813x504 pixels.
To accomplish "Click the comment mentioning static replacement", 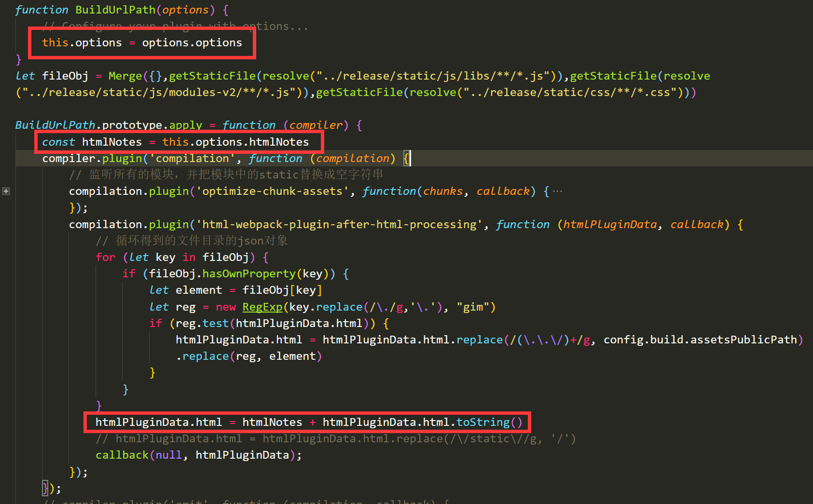I will (x=226, y=174).
